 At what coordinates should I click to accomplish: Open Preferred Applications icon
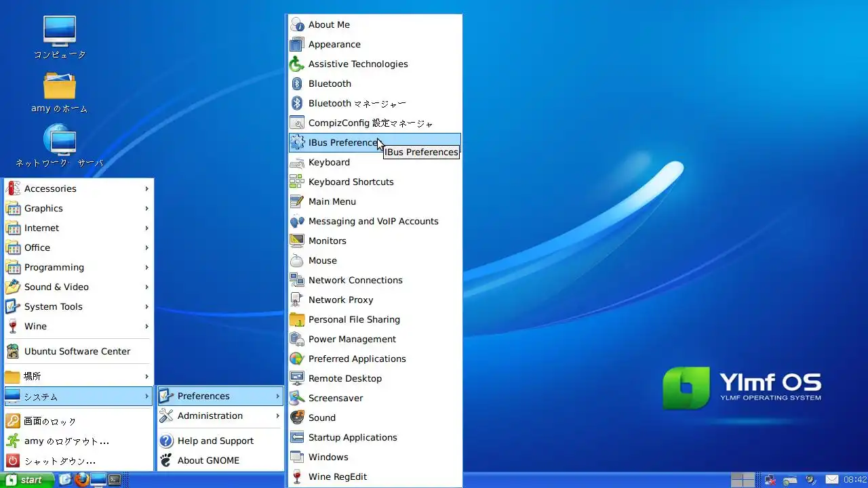[x=297, y=359]
